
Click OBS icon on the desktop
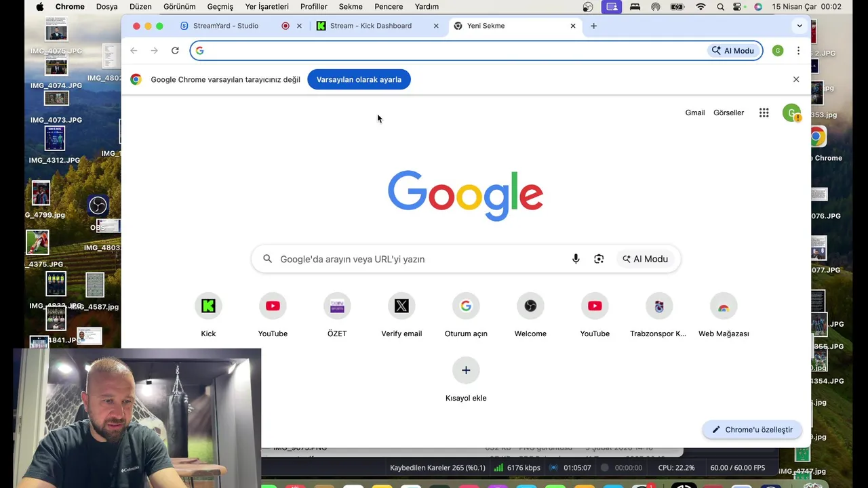98,205
